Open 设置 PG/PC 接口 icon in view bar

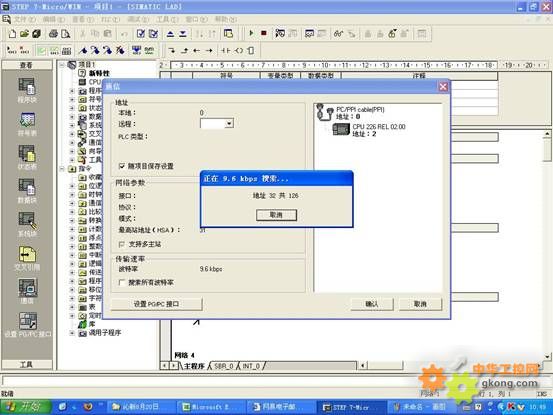[28, 325]
